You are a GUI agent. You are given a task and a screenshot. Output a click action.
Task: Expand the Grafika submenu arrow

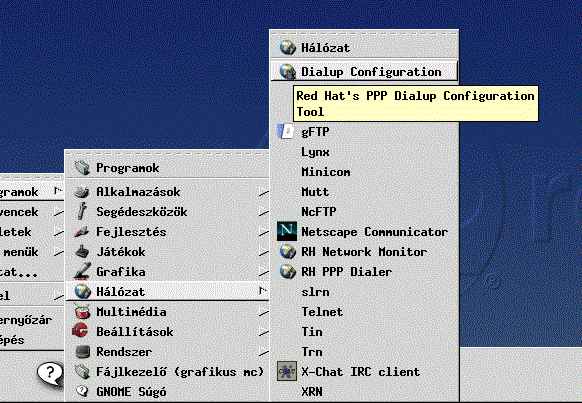tap(264, 273)
